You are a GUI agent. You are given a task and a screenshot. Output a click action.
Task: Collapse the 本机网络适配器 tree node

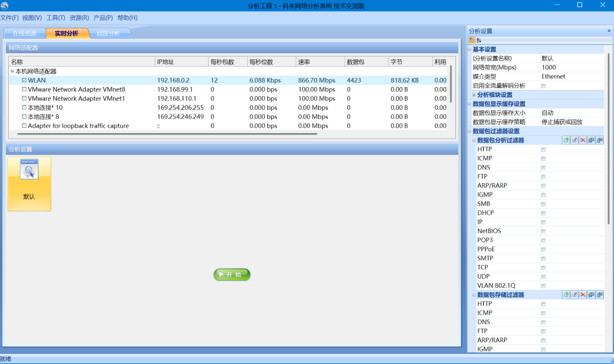coord(12,71)
